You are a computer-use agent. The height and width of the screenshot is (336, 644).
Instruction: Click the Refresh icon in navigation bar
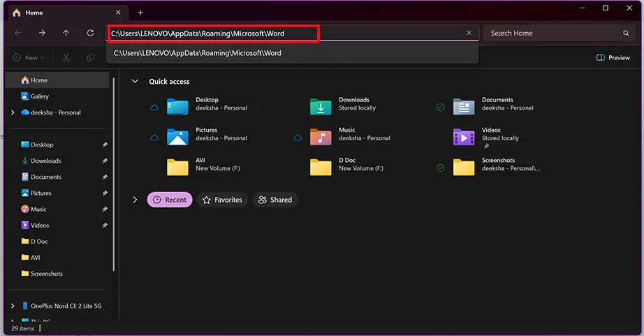pos(90,33)
